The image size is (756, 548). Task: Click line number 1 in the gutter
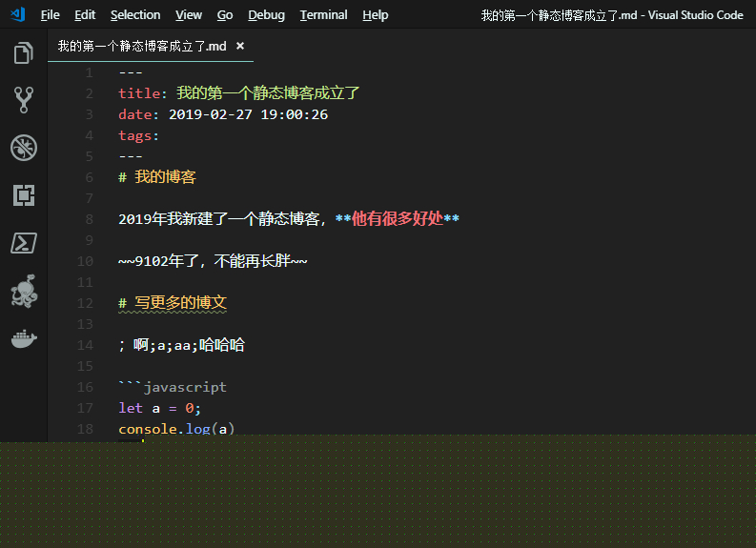pos(90,72)
